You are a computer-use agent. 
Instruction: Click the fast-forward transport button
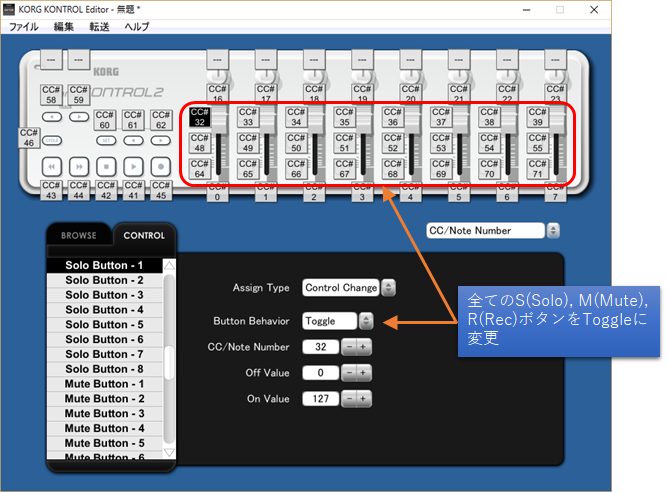(x=79, y=165)
